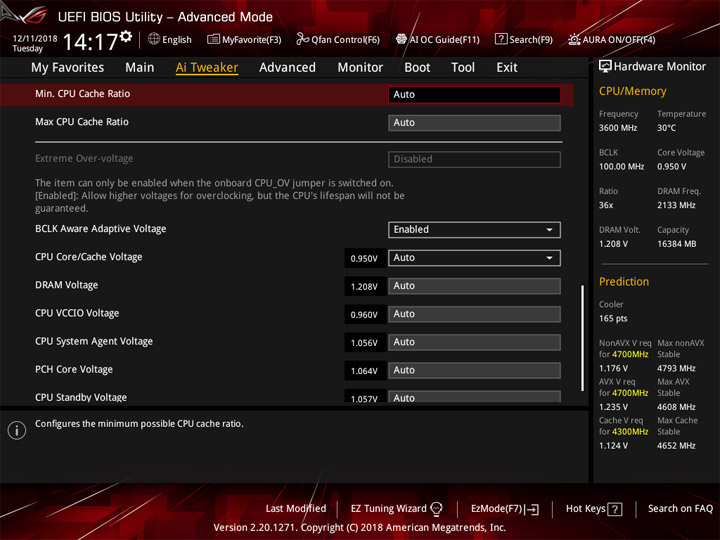Click the 12/11/2018 Tuesday date
Screen dimensions: 720x540
34,43
